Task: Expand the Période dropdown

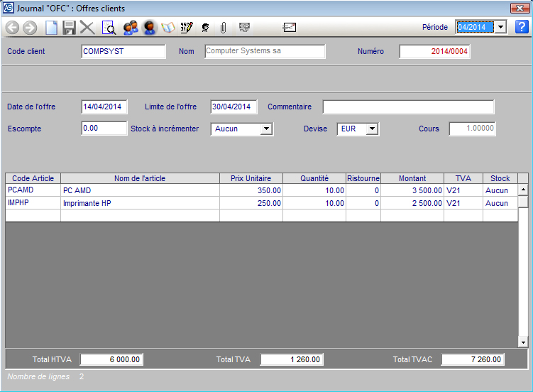Action: (x=500, y=27)
